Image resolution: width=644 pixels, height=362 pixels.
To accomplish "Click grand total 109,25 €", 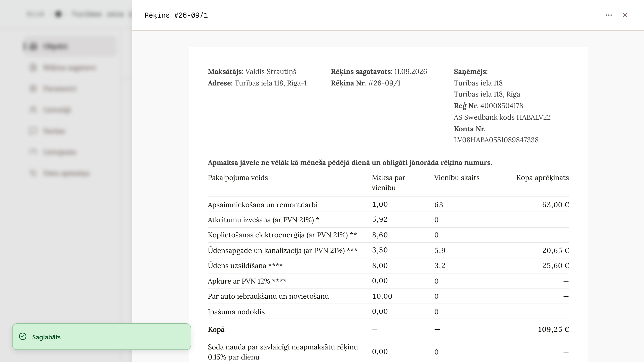I will point(553,330).
